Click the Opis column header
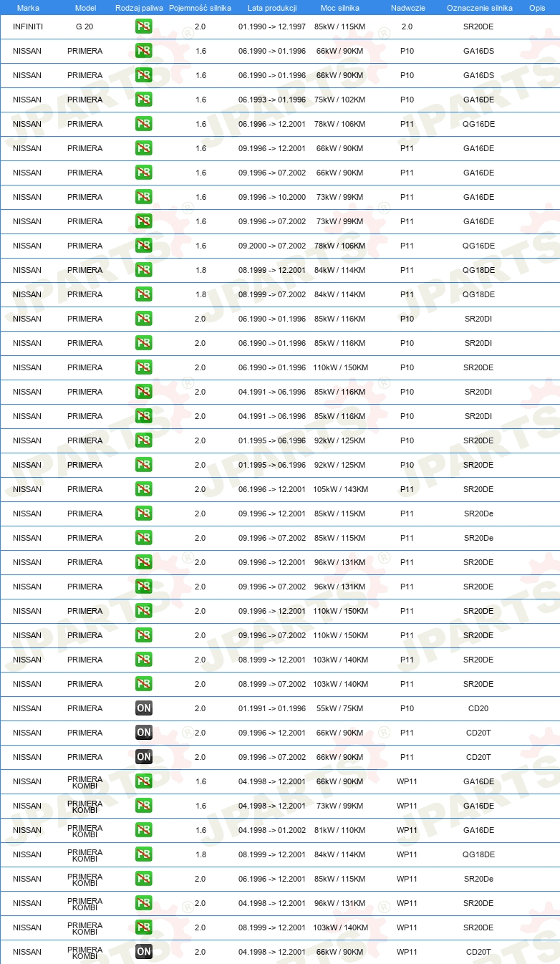Image resolution: width=560 pixels, height=964 pixels. tap(536, 8)
